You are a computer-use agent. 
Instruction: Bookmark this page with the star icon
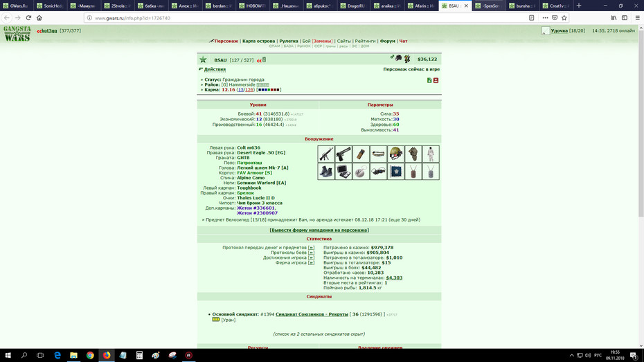[564, 17]
